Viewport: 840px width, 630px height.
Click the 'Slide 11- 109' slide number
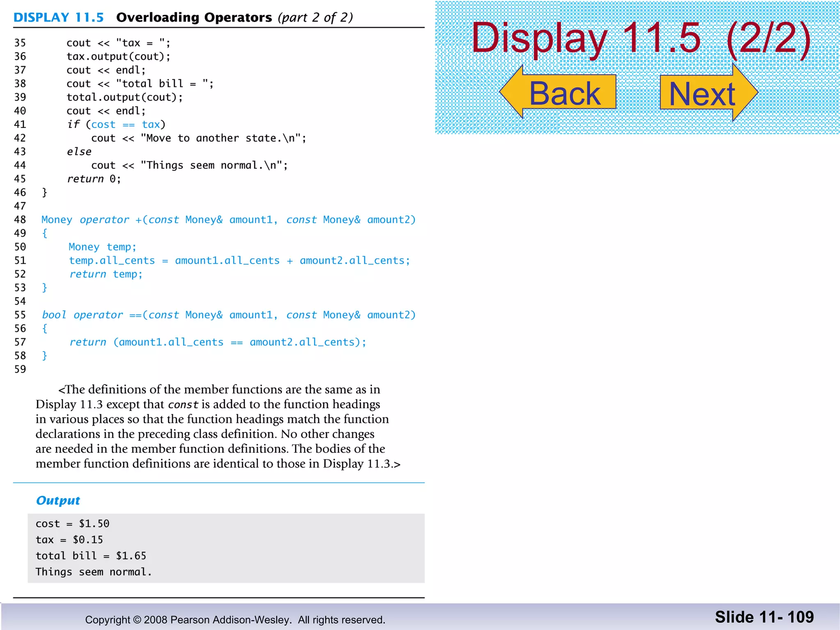(x=765, y=617)
